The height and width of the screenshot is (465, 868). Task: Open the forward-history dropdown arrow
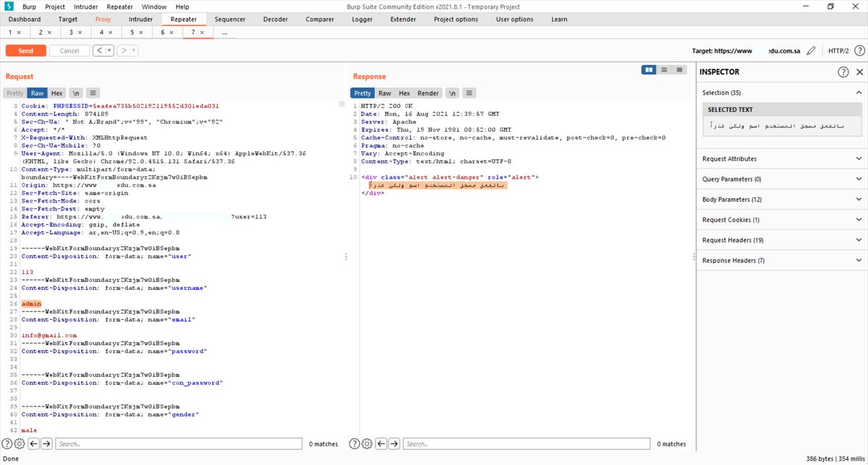134,51
